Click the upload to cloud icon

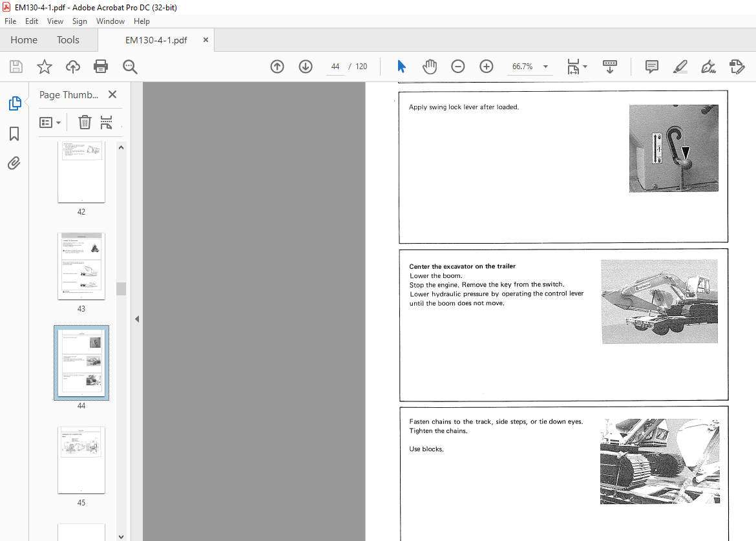click(x=73, y=67)
